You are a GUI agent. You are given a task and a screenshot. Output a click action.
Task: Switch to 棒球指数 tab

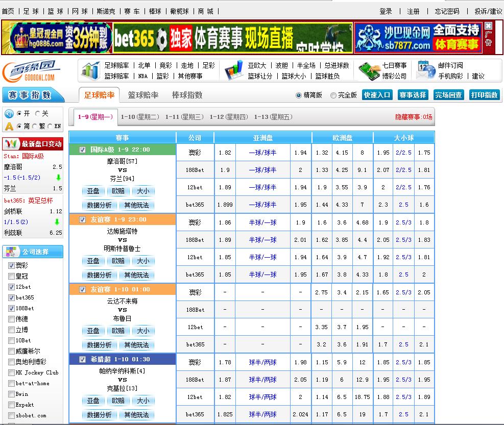(187, 95)
